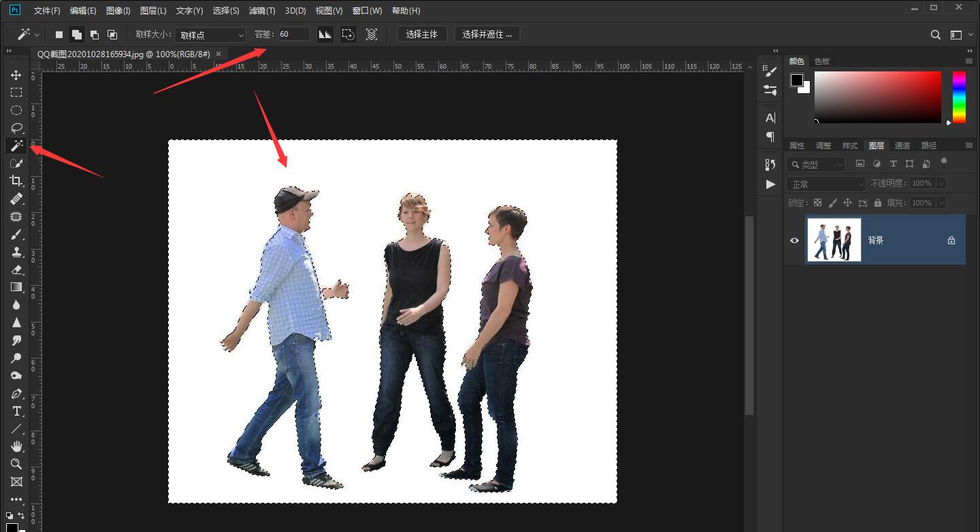The image size is (980, 532).
Task: Hide the 背景 layer with eye icon
Action: pos(794,240)
